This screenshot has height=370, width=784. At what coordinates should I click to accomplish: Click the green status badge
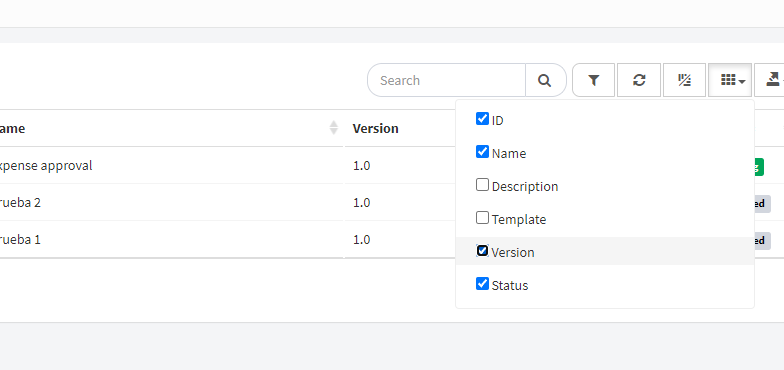(758, 166)
